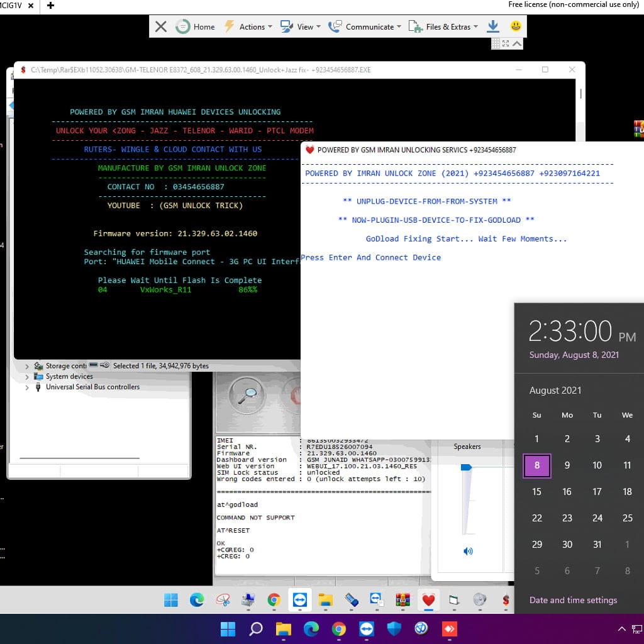Adjust the Speakers volume slider handle
The width and height of the screenshot is (644, 644).
[466, 467]
